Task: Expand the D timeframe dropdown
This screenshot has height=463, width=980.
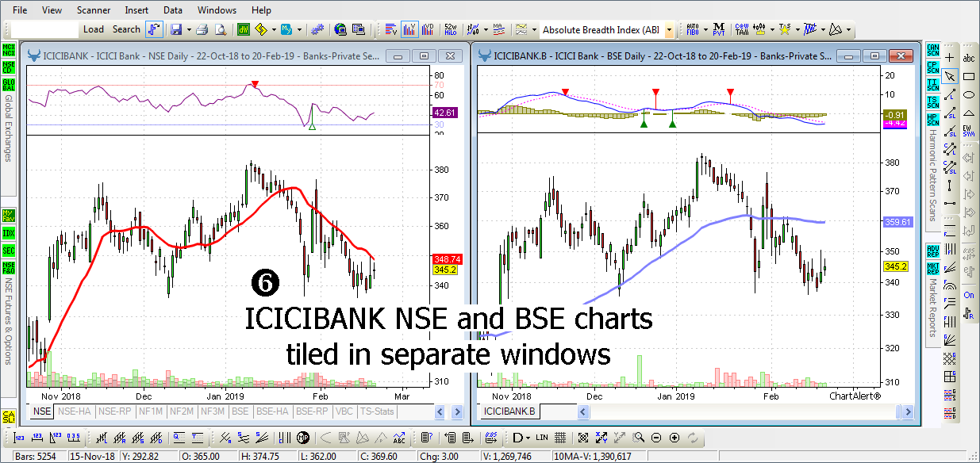Action: click(x=528, y=438)
